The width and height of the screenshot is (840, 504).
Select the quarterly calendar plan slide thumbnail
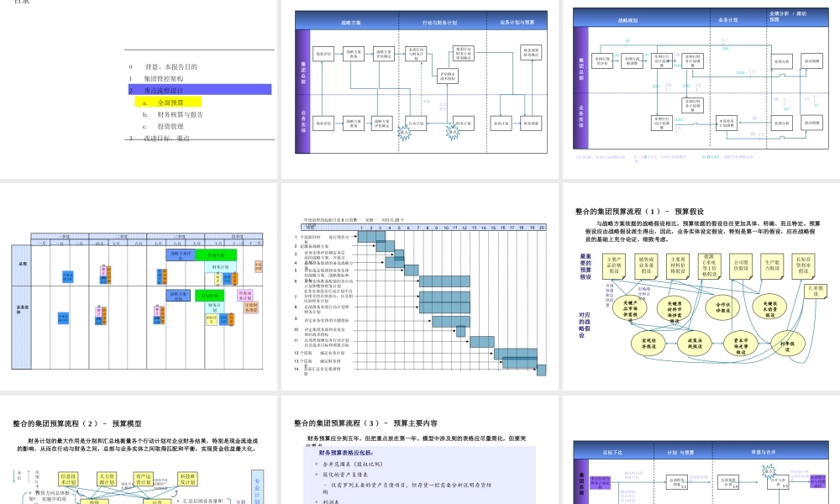[139, 286]
